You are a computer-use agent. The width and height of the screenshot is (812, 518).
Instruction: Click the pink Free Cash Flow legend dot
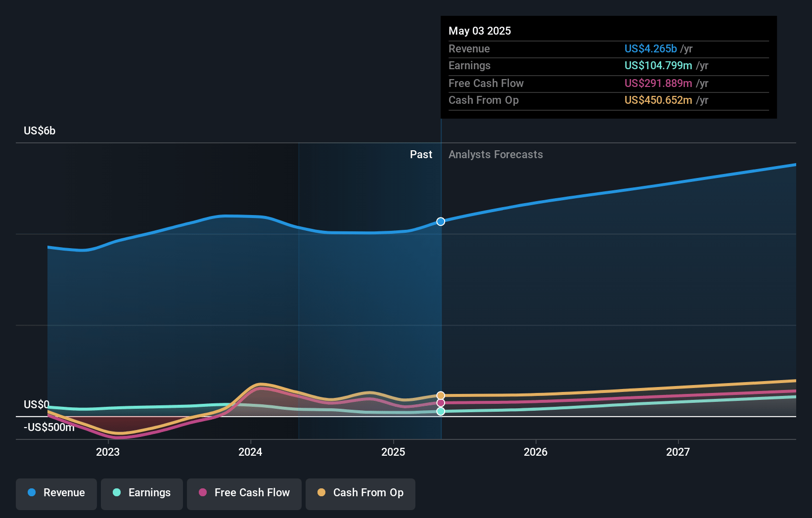(203, 492)
